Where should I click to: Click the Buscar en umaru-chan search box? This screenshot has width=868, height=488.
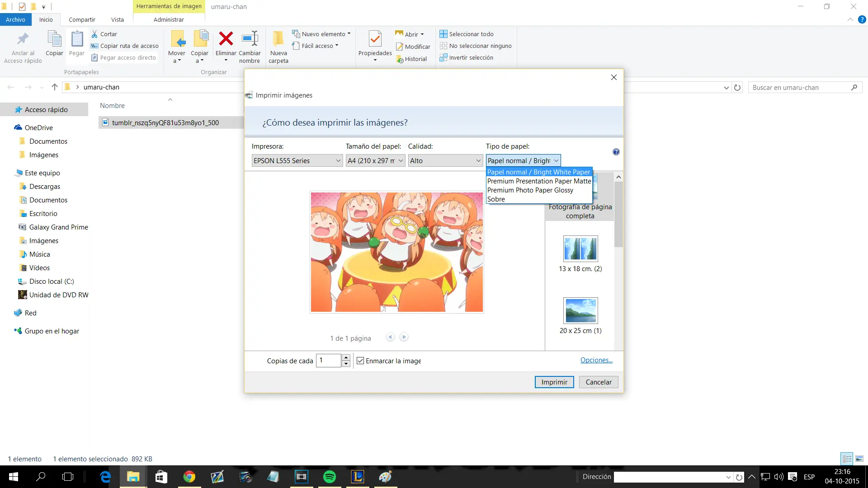805,88
